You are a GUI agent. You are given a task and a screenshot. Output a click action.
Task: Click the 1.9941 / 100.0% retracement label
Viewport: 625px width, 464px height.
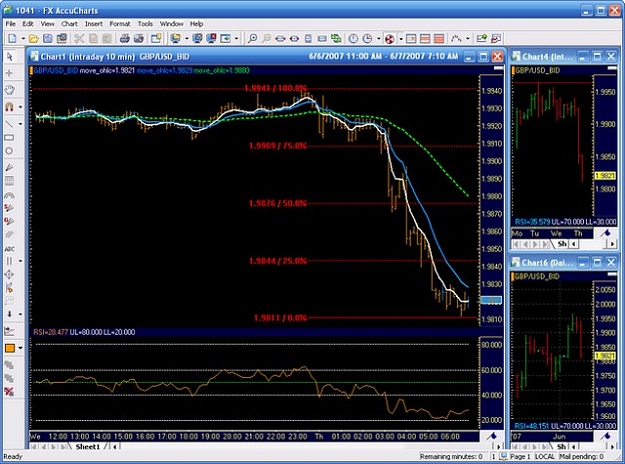point(275,88)
